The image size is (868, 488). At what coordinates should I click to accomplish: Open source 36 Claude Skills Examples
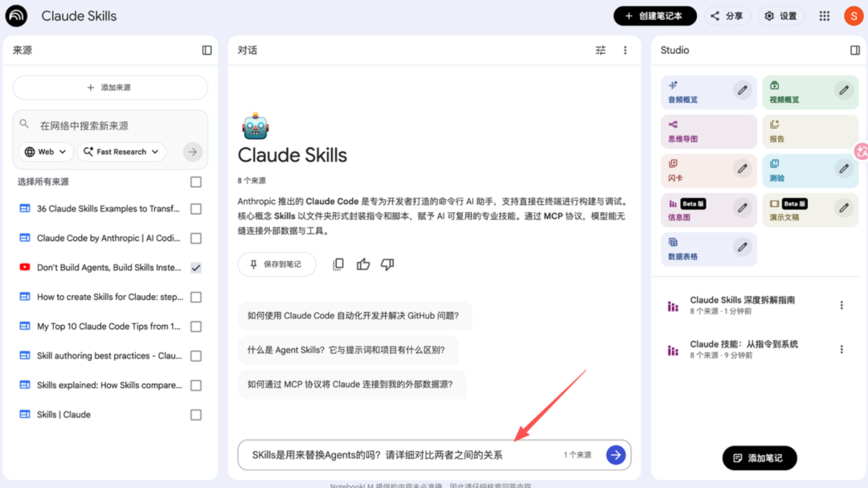[x=108, y=209]
